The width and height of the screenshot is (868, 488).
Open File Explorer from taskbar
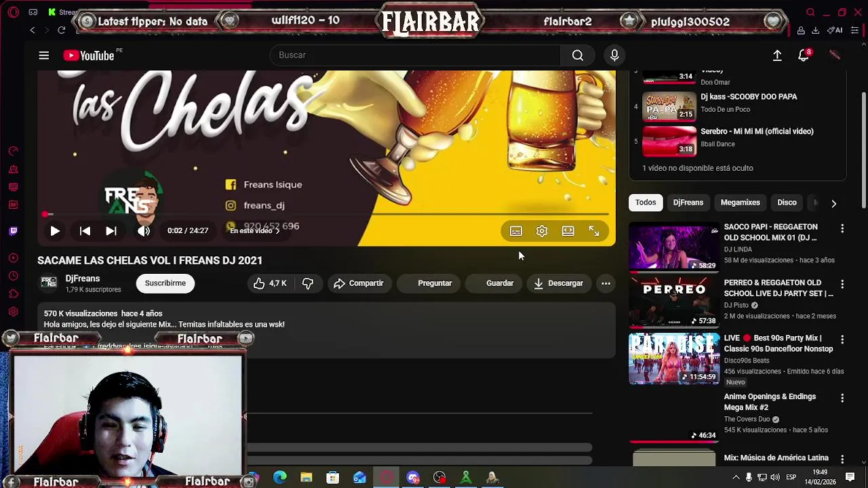click(306, 478)
